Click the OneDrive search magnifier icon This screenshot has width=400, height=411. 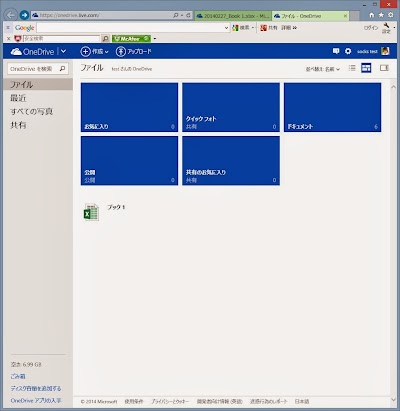[x=62, y=69]
